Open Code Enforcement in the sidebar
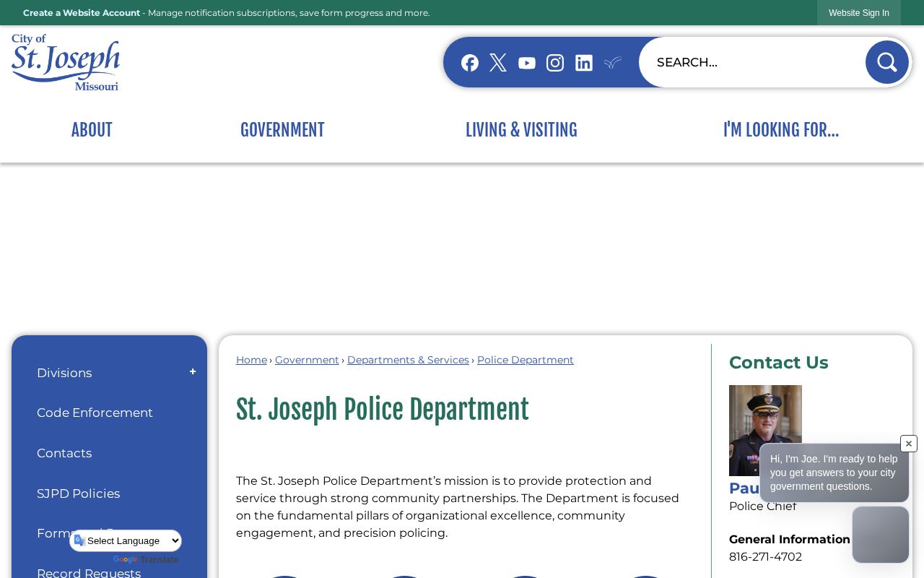 (95, 413)
